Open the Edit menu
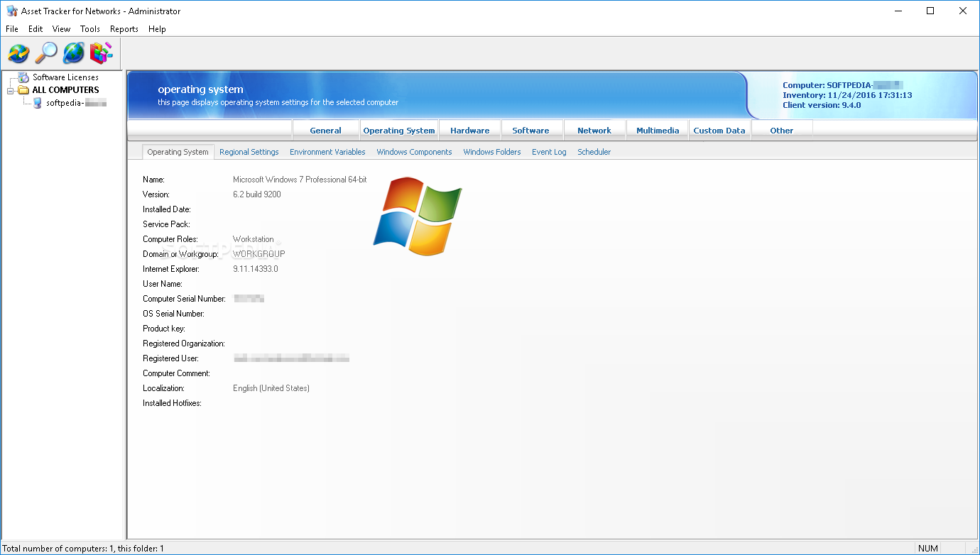 (36, 29)
